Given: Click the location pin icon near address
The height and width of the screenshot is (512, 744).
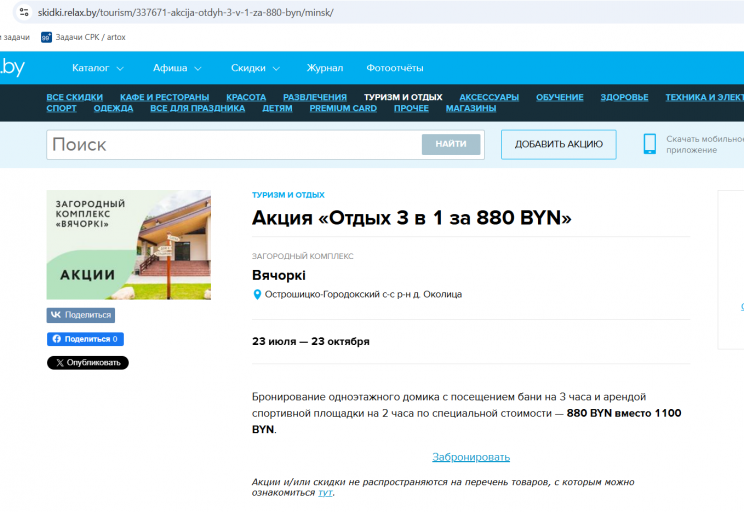Looking at the screenshot, I should pos(257,295).
